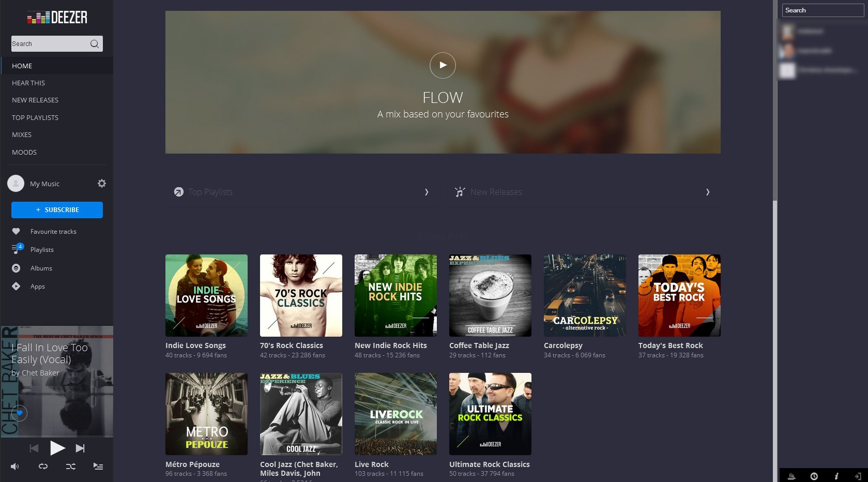Click "50 tracks - 37 794 fans" text
Viewport: 868px width, 482px height.
point(481,474)
